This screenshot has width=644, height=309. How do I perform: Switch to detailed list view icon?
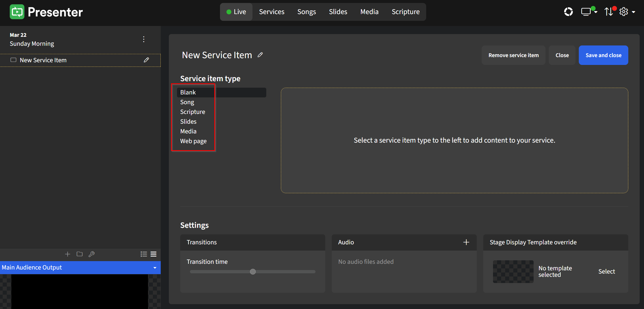pos(143,254)
